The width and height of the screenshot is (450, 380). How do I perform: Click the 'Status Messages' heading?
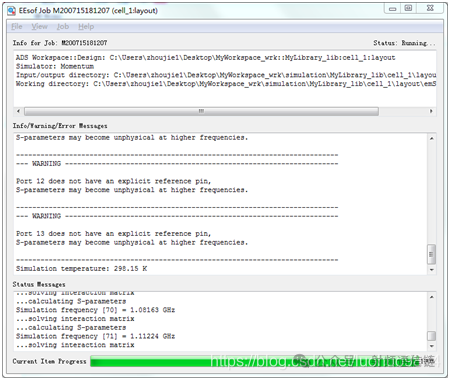tap(39, 285)
